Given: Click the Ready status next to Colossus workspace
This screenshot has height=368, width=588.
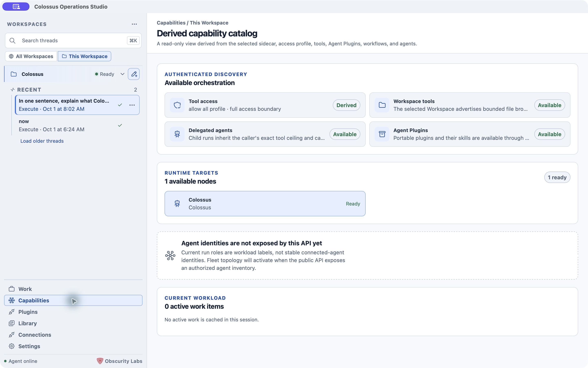Looking at the screenshot, I should [x=105, y=74].
